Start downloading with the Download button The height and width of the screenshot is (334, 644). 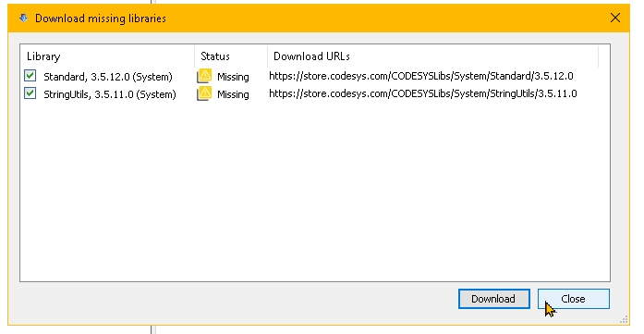[493, 299]
